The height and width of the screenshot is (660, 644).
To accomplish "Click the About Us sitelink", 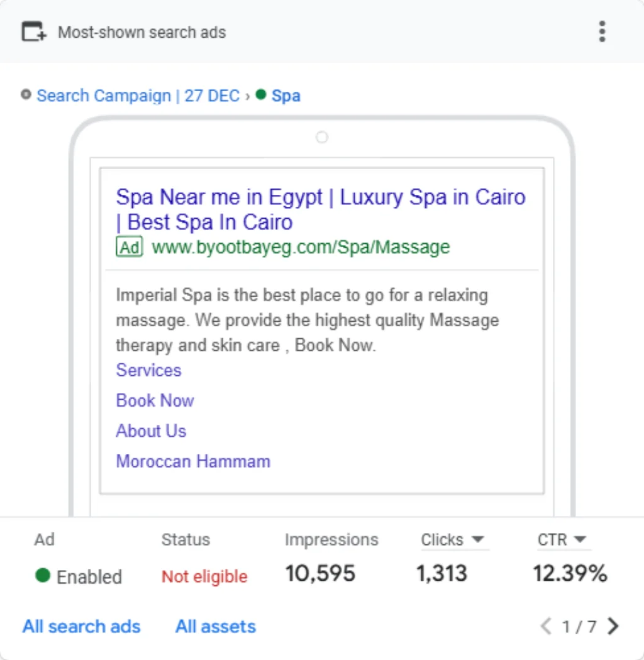I will click(x=151, y=431).
